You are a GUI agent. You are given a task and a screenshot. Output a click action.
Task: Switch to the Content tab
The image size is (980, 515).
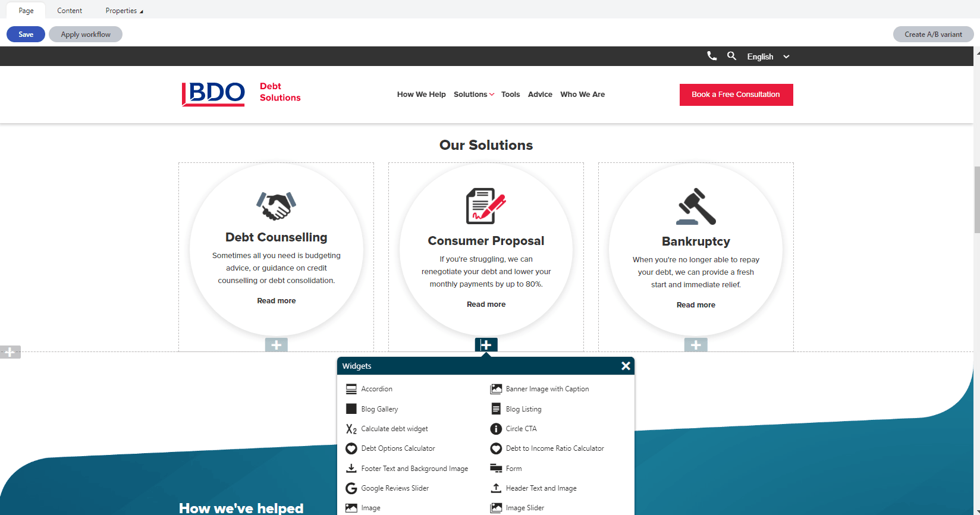(x=70, y=11)
